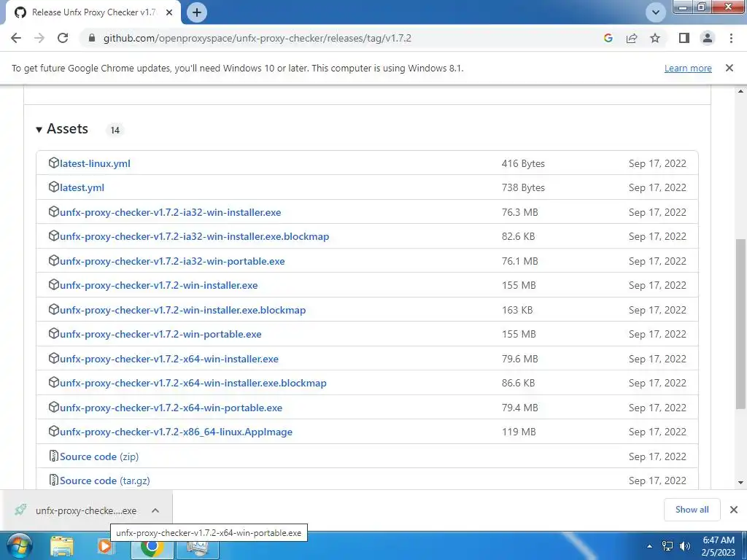Open File Explorer from taskbar

click(62, 547)
